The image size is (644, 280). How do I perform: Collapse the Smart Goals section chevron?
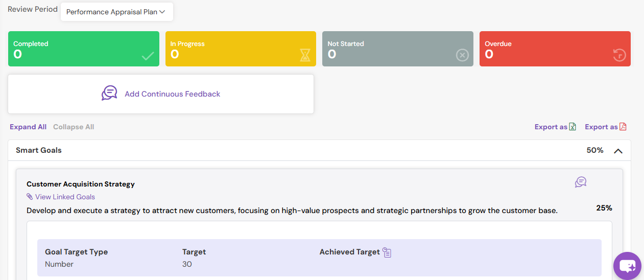(x=618, y=151)
